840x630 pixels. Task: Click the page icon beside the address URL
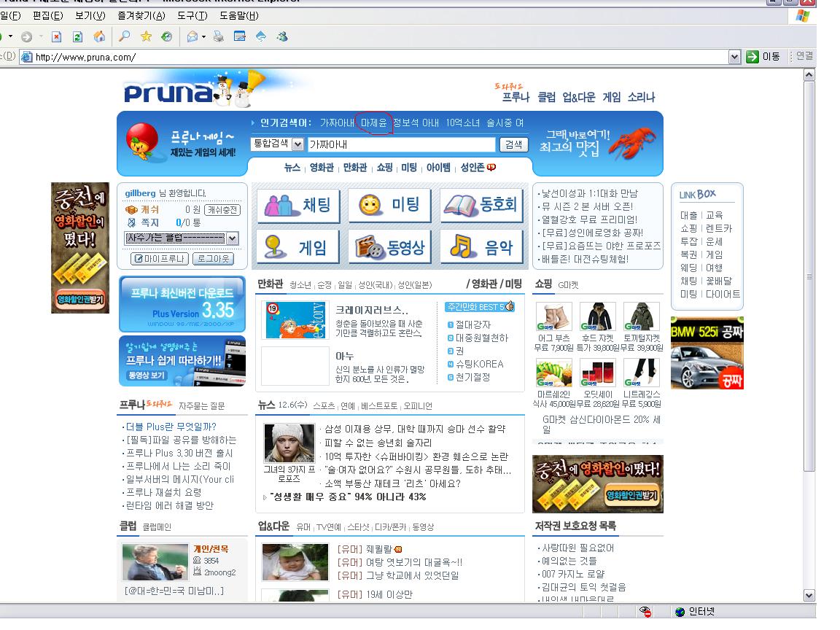(27, 57)
